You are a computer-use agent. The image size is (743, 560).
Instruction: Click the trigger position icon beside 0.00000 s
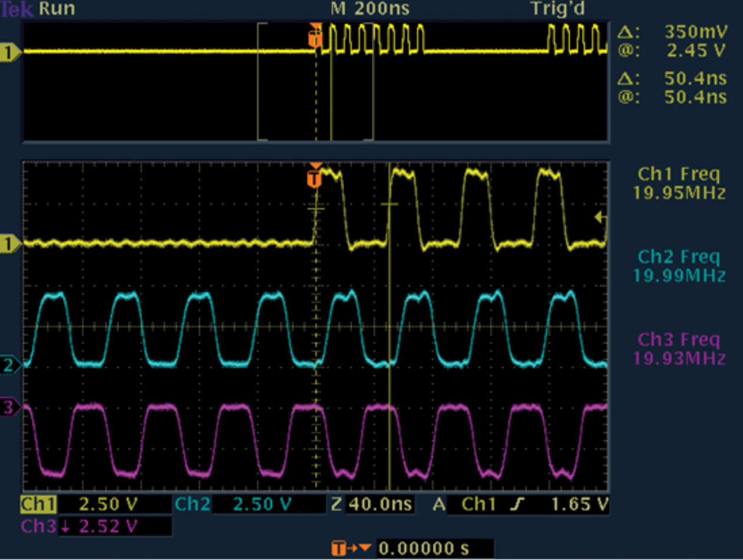[x=352, y=548]
